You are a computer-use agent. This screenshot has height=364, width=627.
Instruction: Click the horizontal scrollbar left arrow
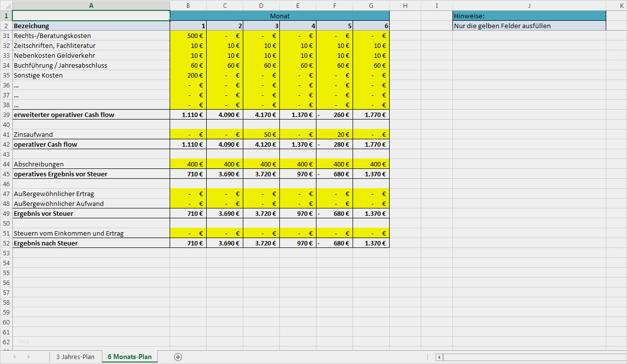(x=439, y=357)
